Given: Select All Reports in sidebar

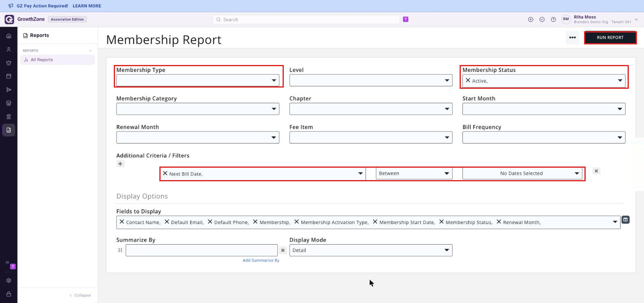Looking at the screenshot, I should [57, 60].
